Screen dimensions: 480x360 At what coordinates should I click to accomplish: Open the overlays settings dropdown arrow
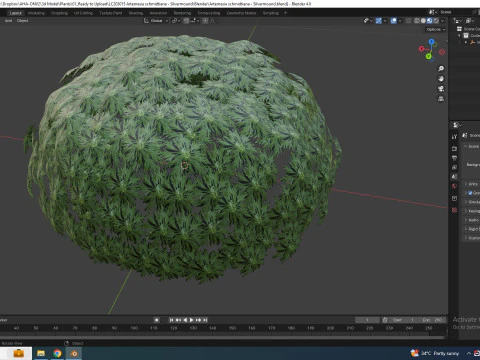click(400, 21)
